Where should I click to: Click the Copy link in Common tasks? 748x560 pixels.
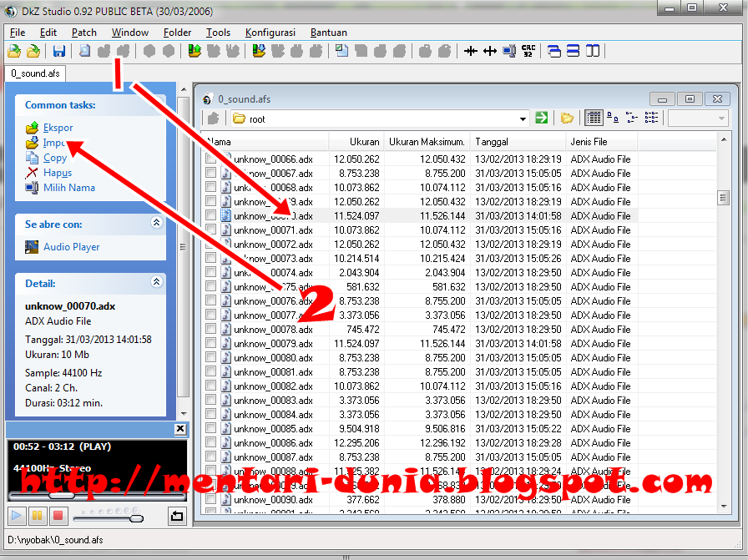pos(55,158)
